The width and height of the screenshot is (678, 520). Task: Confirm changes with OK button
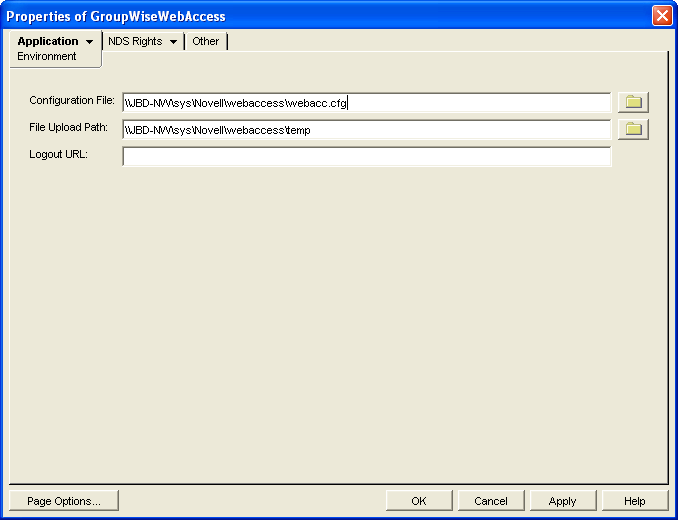point(419,501)
